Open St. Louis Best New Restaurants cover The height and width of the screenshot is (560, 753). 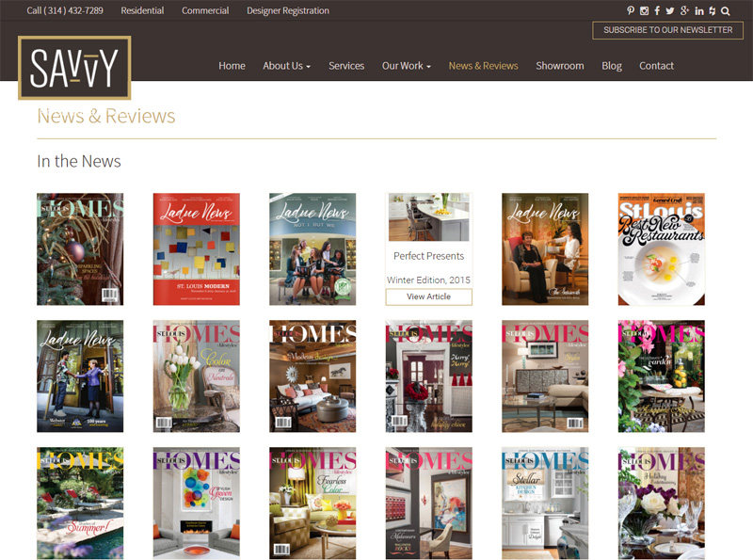(662, 249)
